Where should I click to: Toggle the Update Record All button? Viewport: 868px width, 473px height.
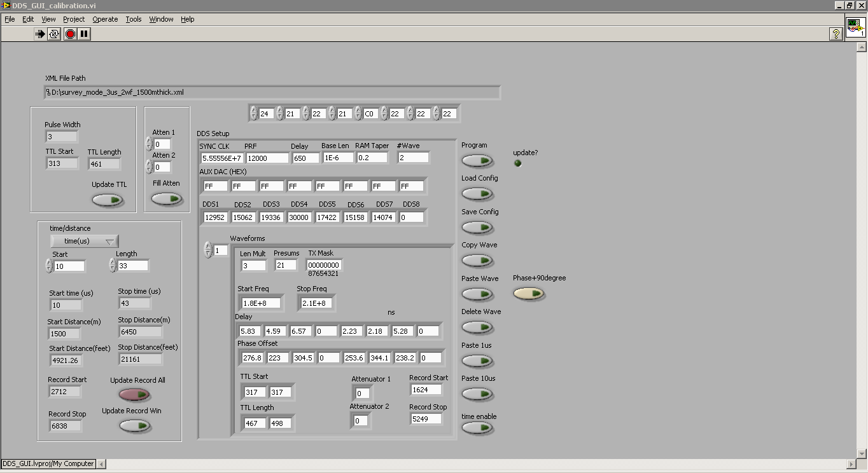coord(134,395)
